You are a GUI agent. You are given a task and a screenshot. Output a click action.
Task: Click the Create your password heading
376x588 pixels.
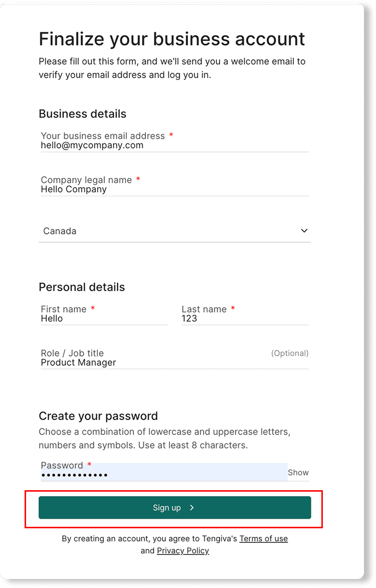point(98,416)
